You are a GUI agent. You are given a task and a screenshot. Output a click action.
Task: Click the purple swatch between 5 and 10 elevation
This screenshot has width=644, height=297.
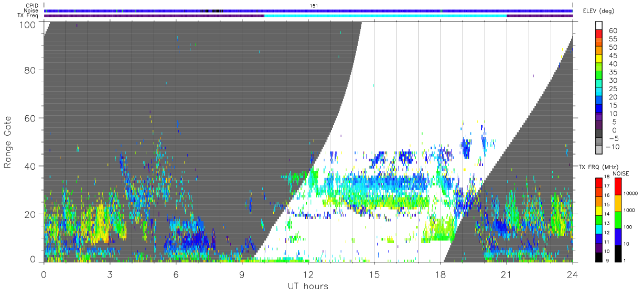click(599, 117)
